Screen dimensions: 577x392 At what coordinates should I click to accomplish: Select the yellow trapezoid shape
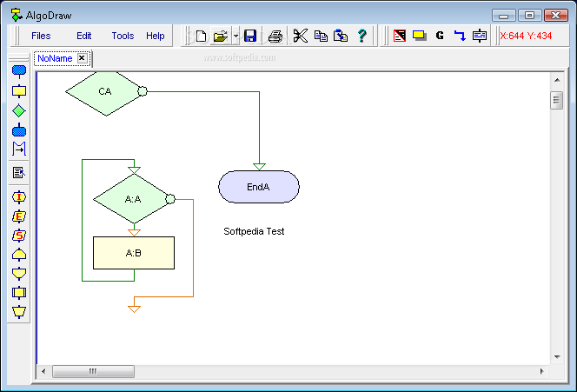coord(19,312)
